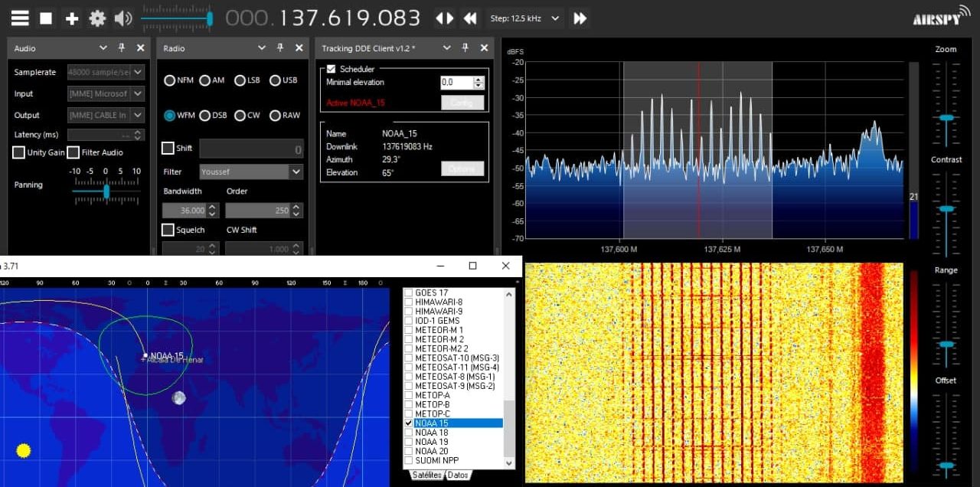The width and height of the screenshot is (980, 487).
Task: Pin the Audio panel
Action: [122, 47]
